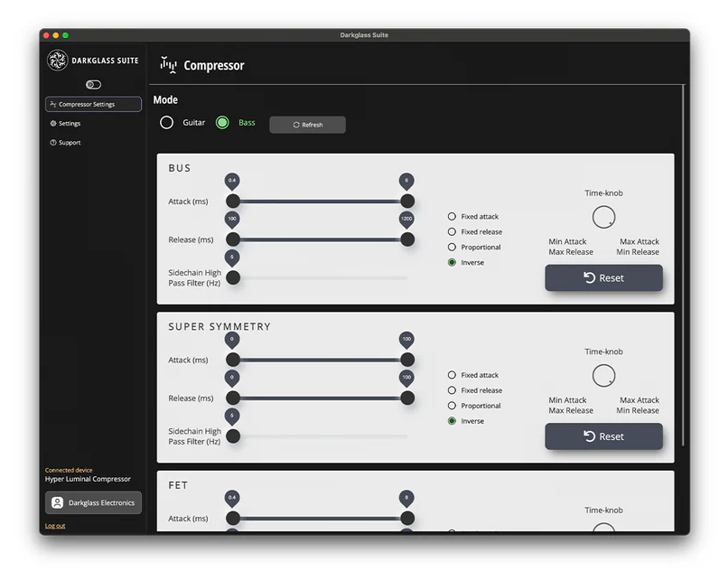
Task: Open the Darkglass Electronics account button
Action: [93, 502]
